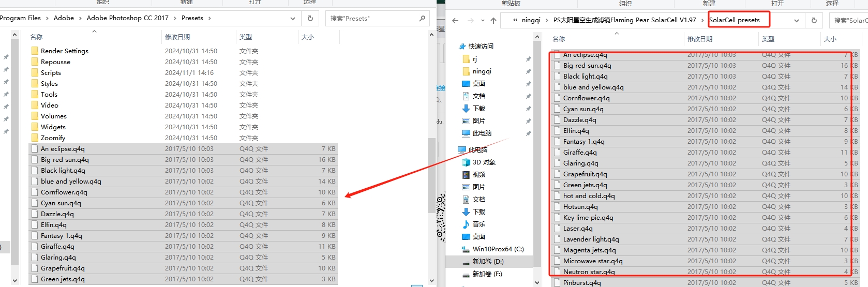Open the Repousse folder in Presets window
Screen dimensions: 868x287
[x=55, y=62]
